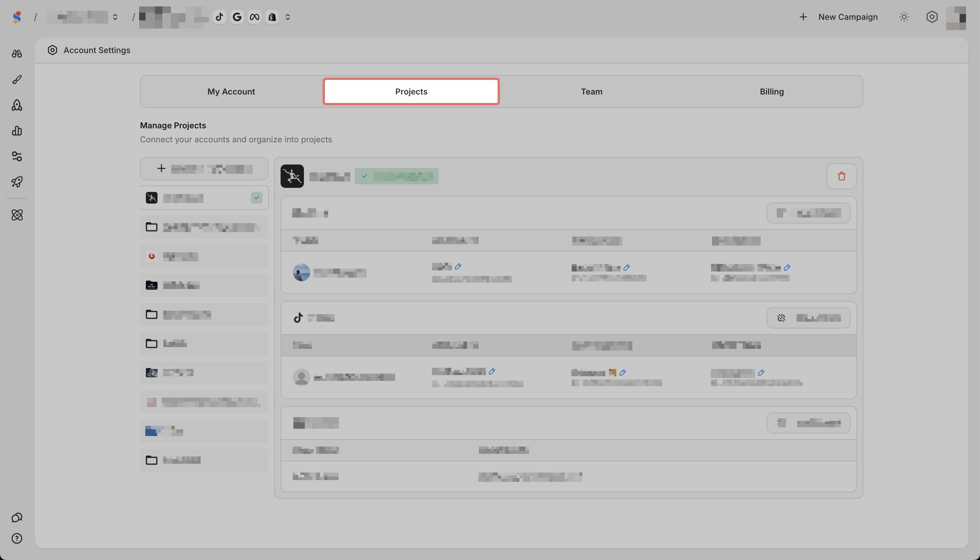Click the red trash delete project icon
The width and height of the screenshot is (980, 560).
coord(841,176)
